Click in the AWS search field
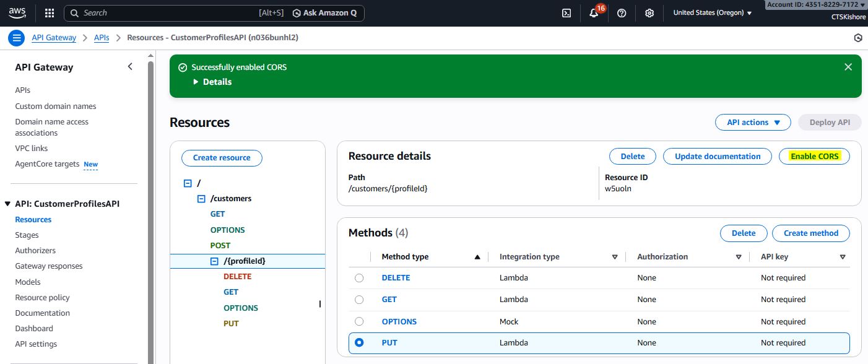Viewport: 868px width, 364px height. pos(167,13)
